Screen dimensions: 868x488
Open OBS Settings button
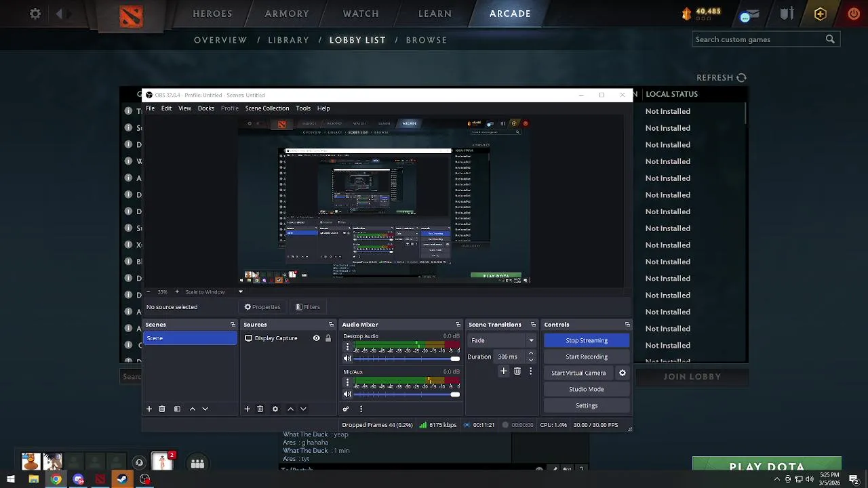pos(587,405)
